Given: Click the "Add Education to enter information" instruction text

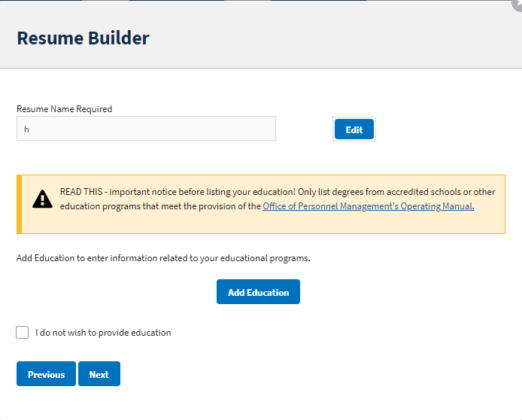Looking at the screenshot, I should (x=163, y=258).
